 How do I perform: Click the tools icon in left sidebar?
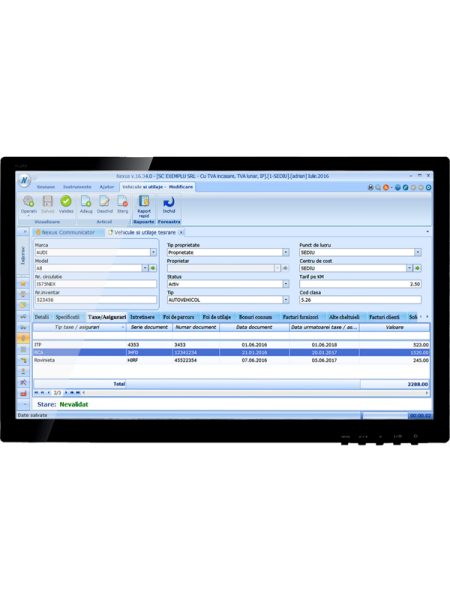pyautogui.click(x=23, y=382)
